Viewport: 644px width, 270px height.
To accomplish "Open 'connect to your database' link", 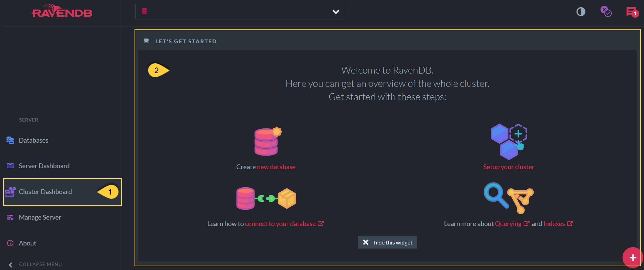I will click(x=284, y=224).
